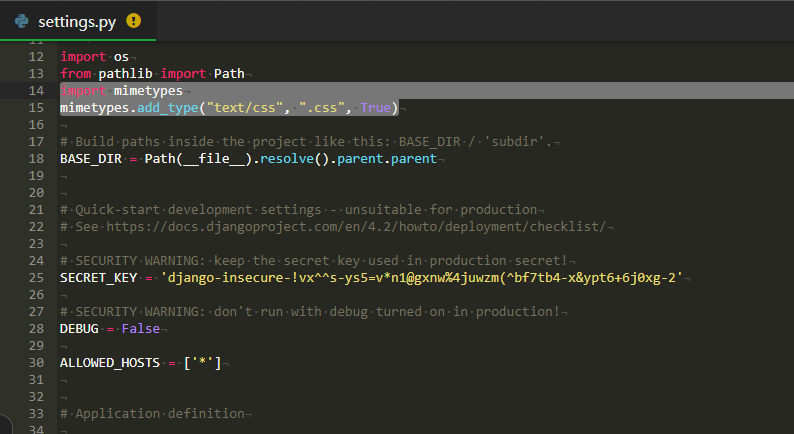Click 'resolve' method on line 18
The image size is (794, 434).
coord(287,159)
